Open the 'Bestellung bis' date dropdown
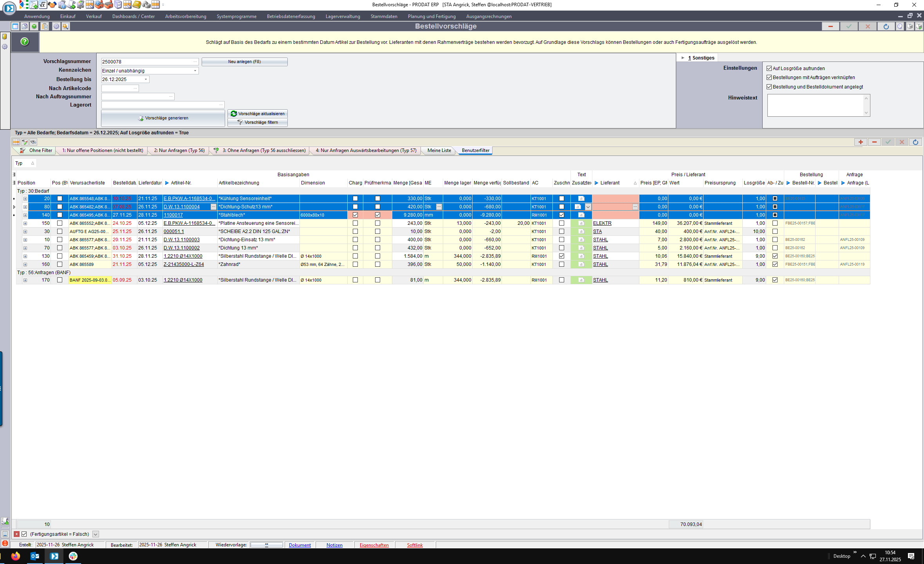Screen dimensions: 924x564 click(x=146, y=80)
